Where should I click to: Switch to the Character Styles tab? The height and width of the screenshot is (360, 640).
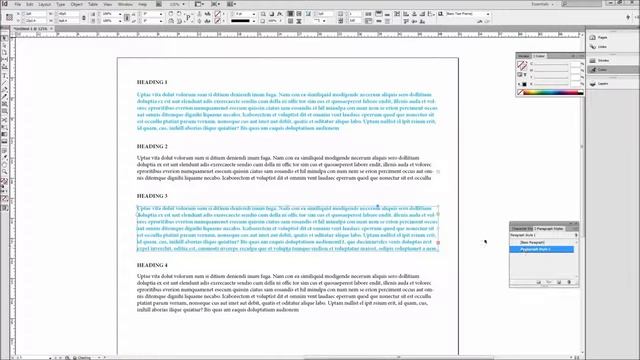coord(522,229)
